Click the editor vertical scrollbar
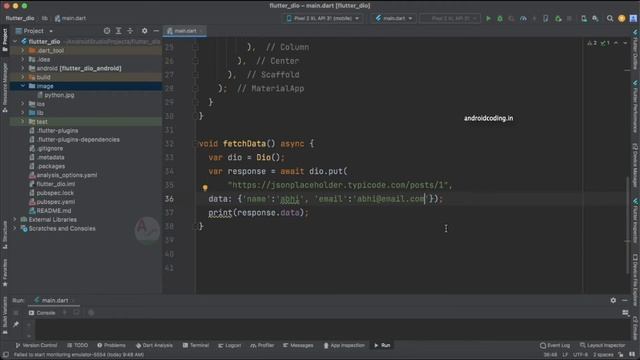 tap(628, 224)
